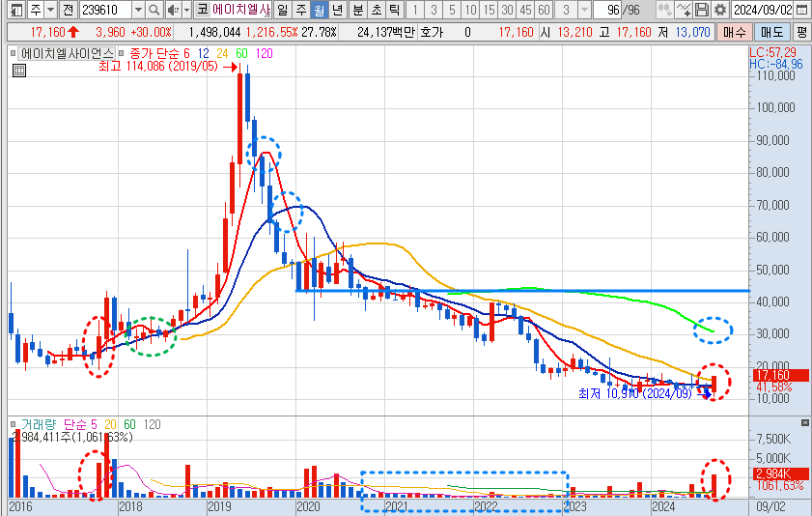Click the red 2,984K volume tag on the axis
The height and width of the screenshot is (516, 812).
coord(779,473)
